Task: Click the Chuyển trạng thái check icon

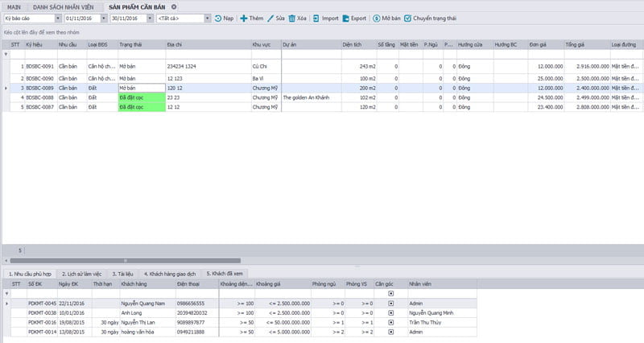Action: click(407, 18)
